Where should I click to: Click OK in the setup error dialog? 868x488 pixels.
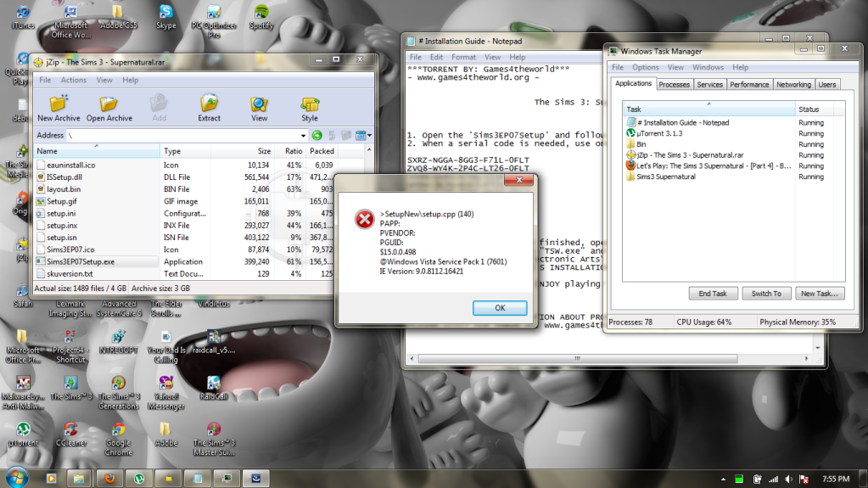499,308
